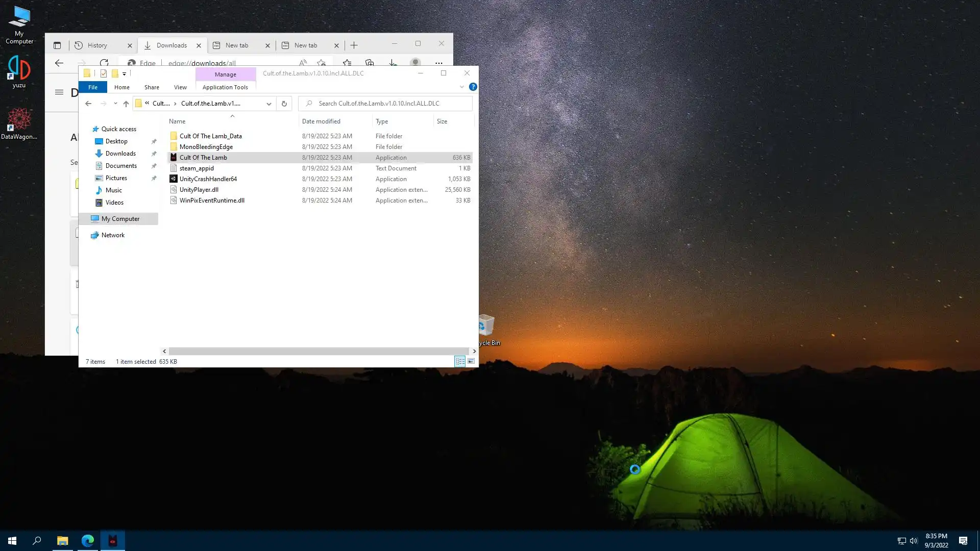Click the refresh folder icon
Screen dimensions: 980x551
click(x=284, y=104)
